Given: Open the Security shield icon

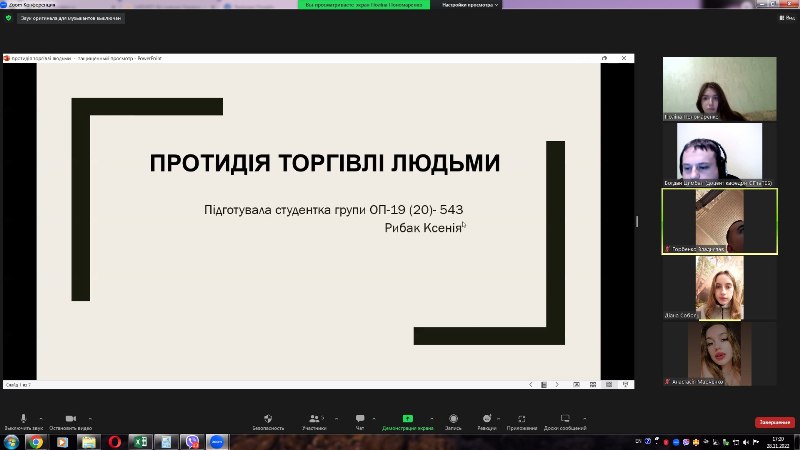Looking at the screenshot, I should (267, 419).
